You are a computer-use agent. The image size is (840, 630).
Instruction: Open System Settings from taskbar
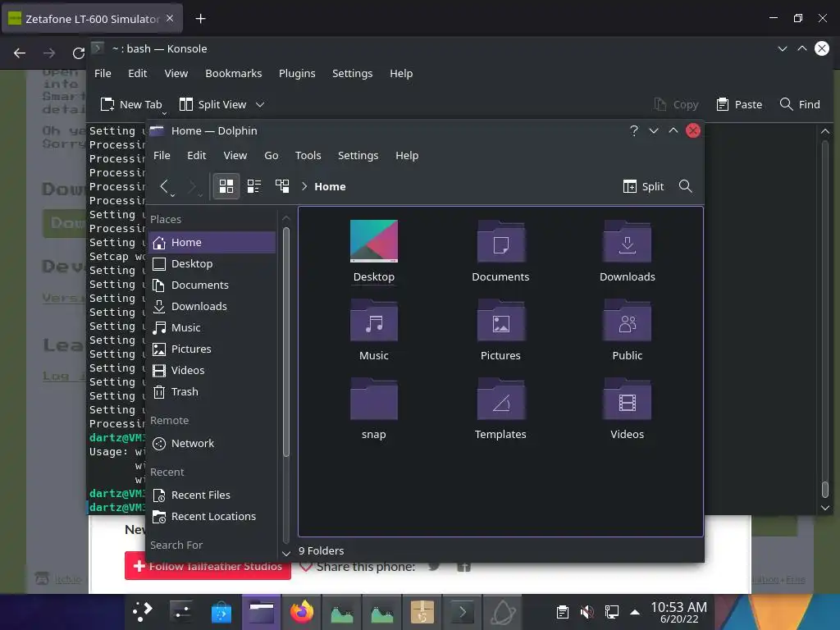[181, 612]
